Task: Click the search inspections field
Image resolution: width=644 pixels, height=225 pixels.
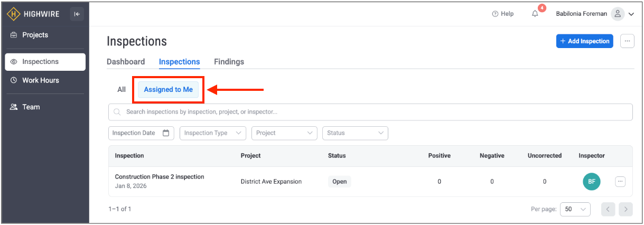Action: [370, 112]
